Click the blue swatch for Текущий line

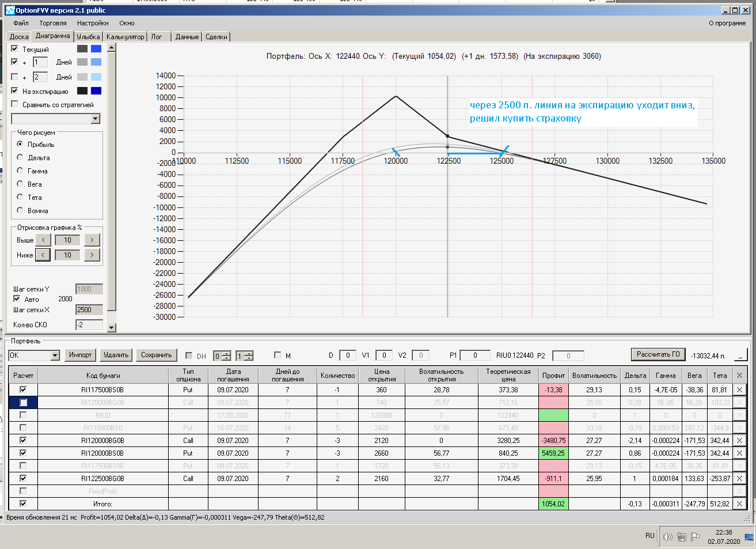(x=96, y=49)
